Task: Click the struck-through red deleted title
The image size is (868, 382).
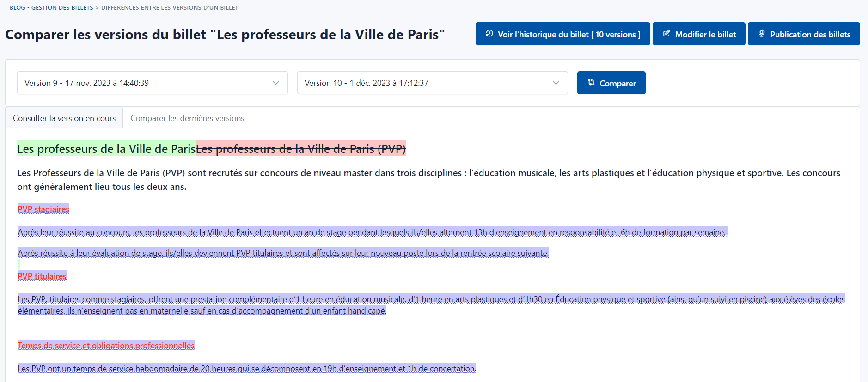Action: click(x=300, y=149)
